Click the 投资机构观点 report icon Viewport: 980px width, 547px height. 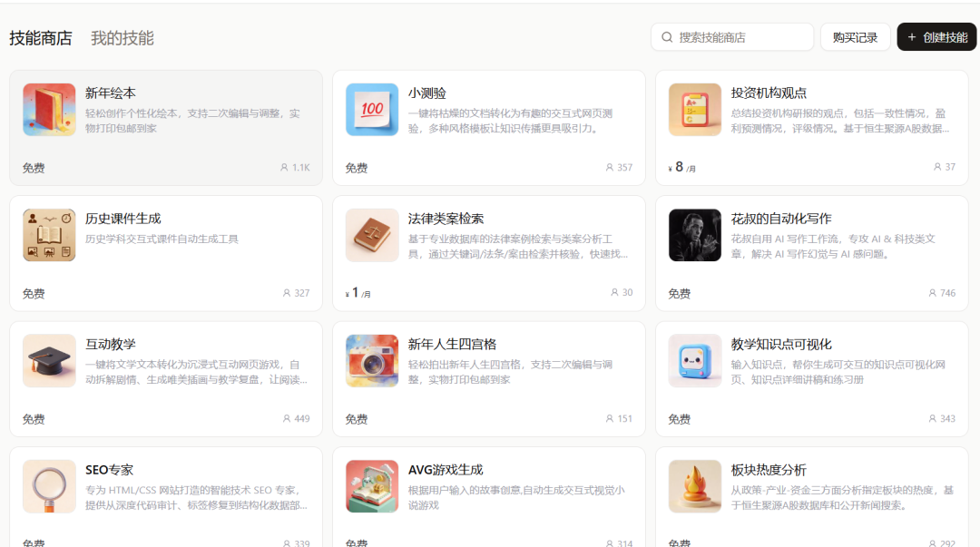(695, 110)
